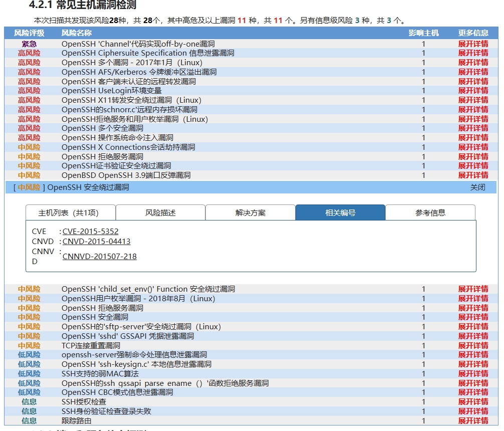Click vulnerability name 跟踪路由
The height and width of the screenshot is (431, 504).
tap(77, 420)
